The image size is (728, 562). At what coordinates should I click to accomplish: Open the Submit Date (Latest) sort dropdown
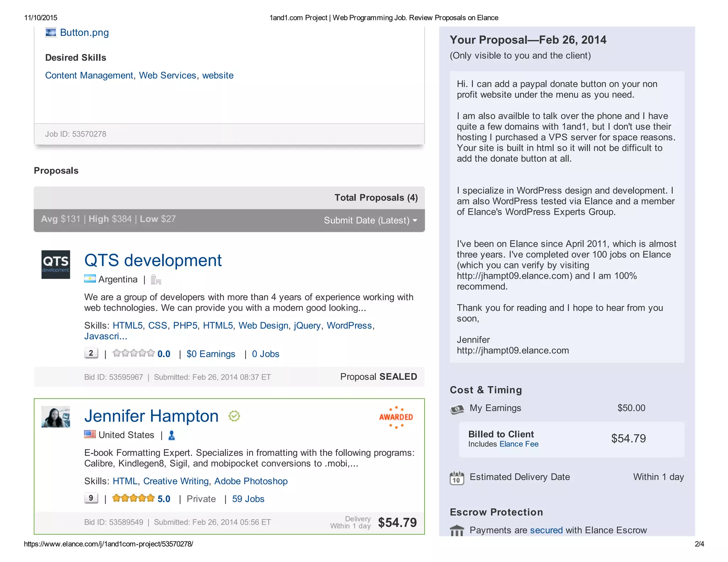[370, 220]
